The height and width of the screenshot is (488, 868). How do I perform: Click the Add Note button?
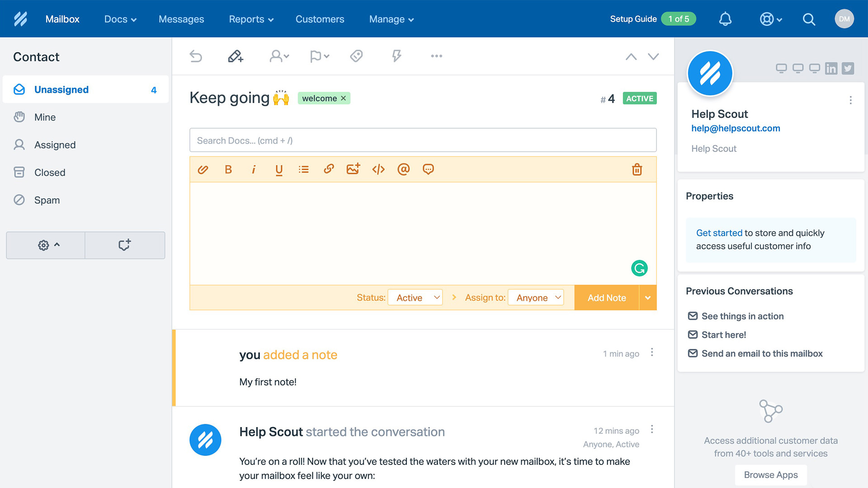click(607, 298)
